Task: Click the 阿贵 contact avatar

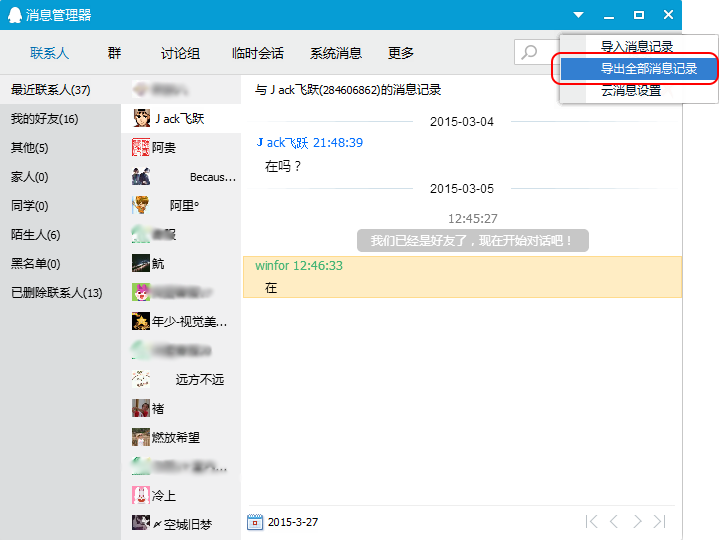Action: coord(141,147)
